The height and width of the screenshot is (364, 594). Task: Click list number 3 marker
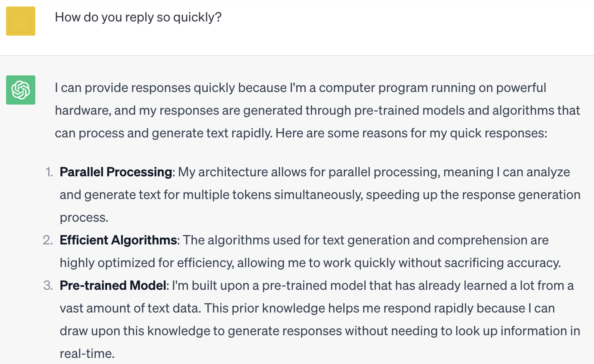48,285
